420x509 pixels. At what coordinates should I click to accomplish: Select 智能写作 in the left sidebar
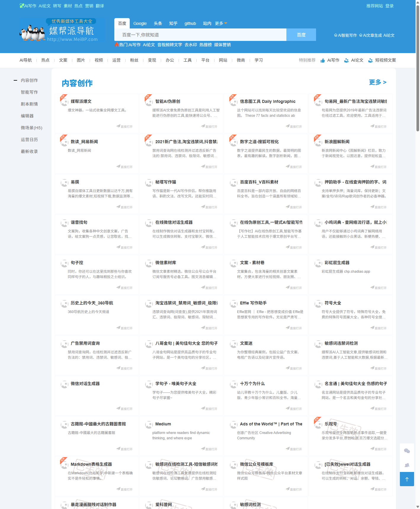click(29, 92)
